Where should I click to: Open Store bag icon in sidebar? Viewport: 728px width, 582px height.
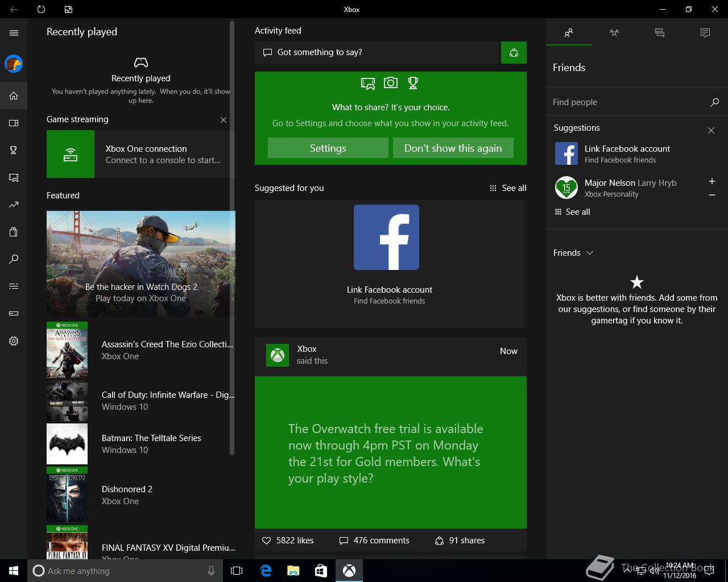click(x=14, y=232)
